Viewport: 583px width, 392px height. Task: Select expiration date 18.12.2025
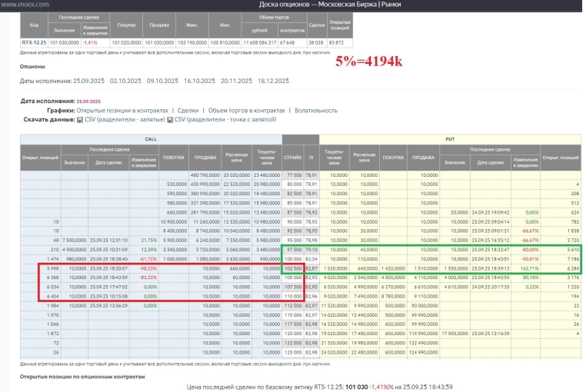click(278, 81)
